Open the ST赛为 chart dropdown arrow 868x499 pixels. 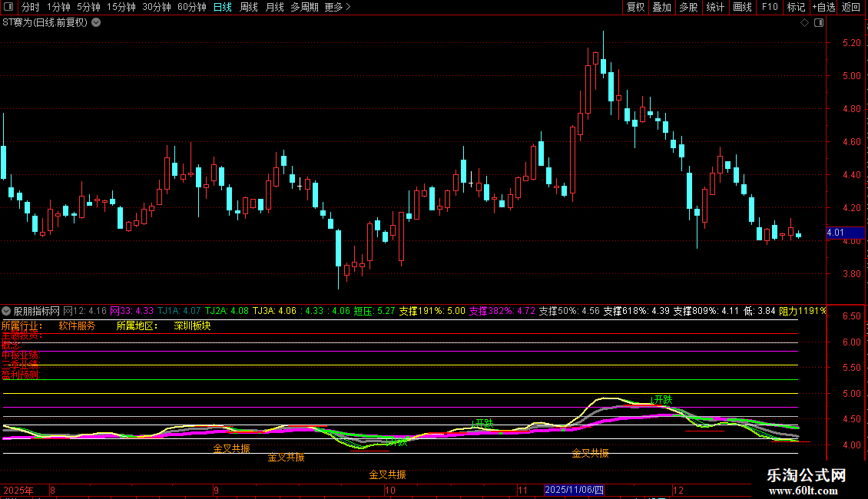point(96,22)
